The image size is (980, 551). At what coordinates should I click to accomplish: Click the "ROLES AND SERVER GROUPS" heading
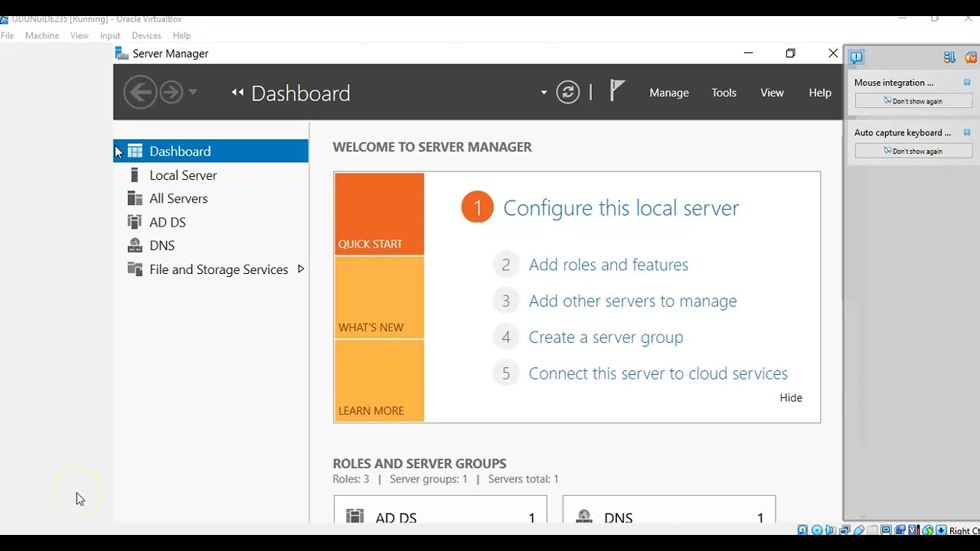[420, 464]
